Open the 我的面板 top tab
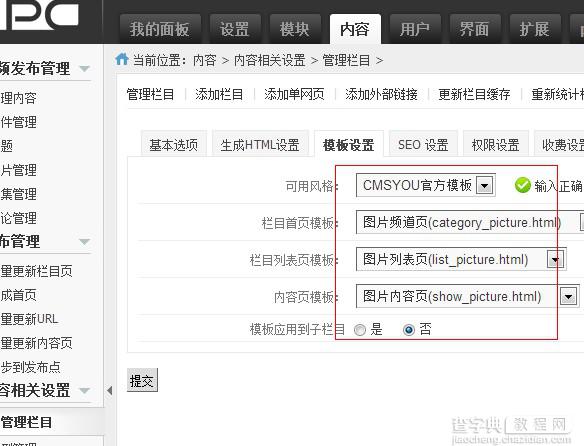This screenshot has height=446, width=584. tap(160, 29)
